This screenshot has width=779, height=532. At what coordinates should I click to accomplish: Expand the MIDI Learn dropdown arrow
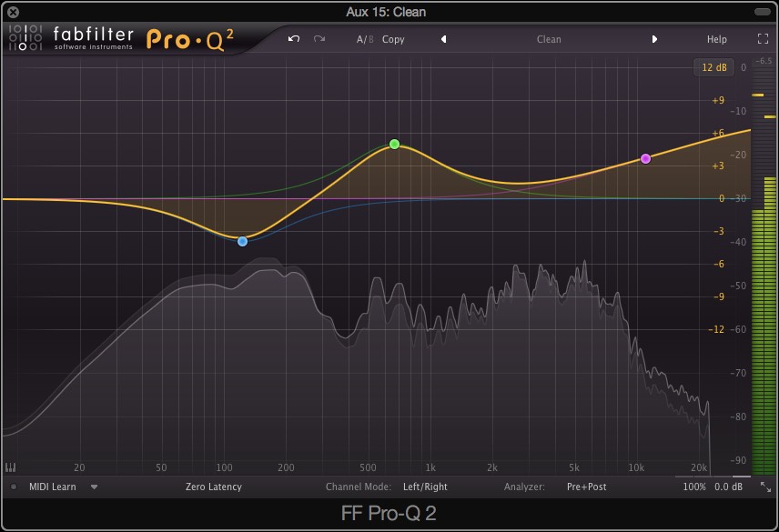(x=94, y=487)
